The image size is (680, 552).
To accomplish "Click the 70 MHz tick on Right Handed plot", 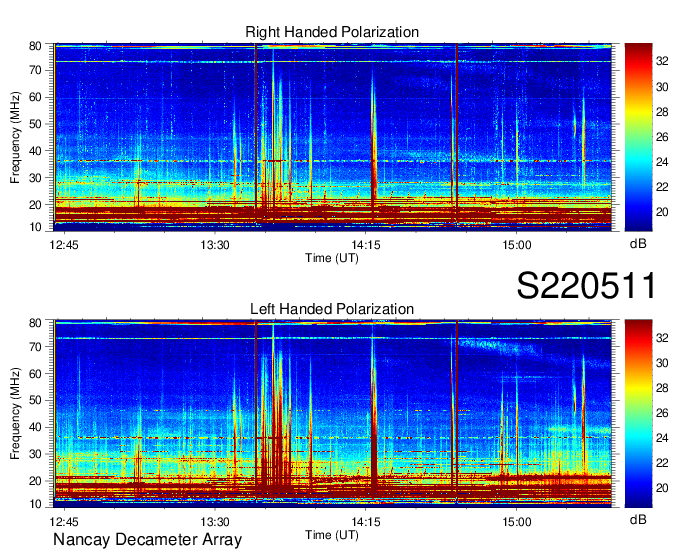I will coord(36,70).
